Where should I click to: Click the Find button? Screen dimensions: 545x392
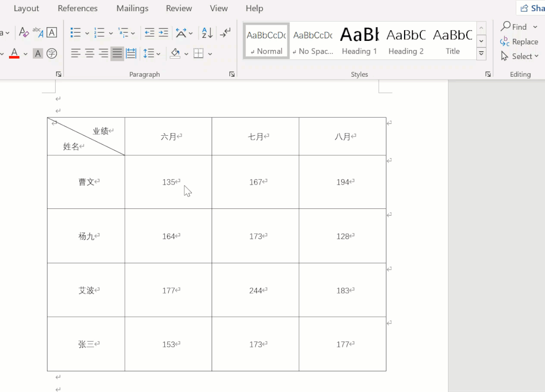[x=514, y=27]
